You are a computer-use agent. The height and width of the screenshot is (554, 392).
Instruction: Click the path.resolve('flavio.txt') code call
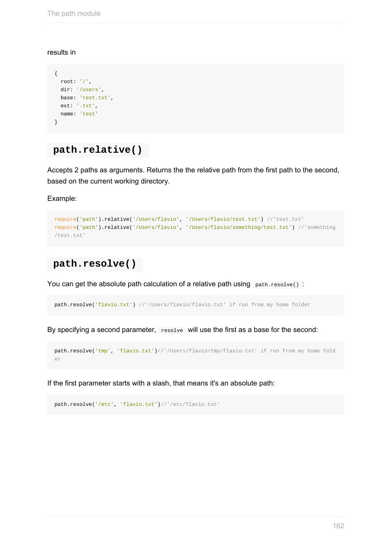point(95,305)
